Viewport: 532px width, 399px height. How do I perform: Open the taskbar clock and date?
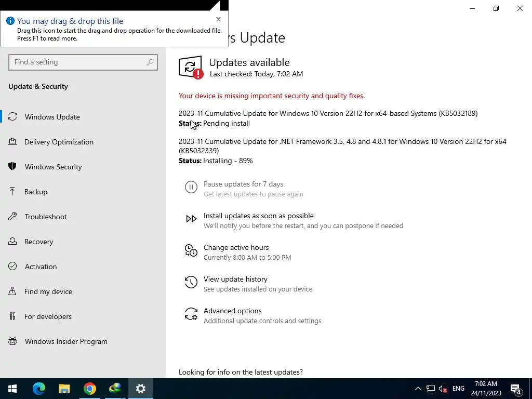coord(486,389)
